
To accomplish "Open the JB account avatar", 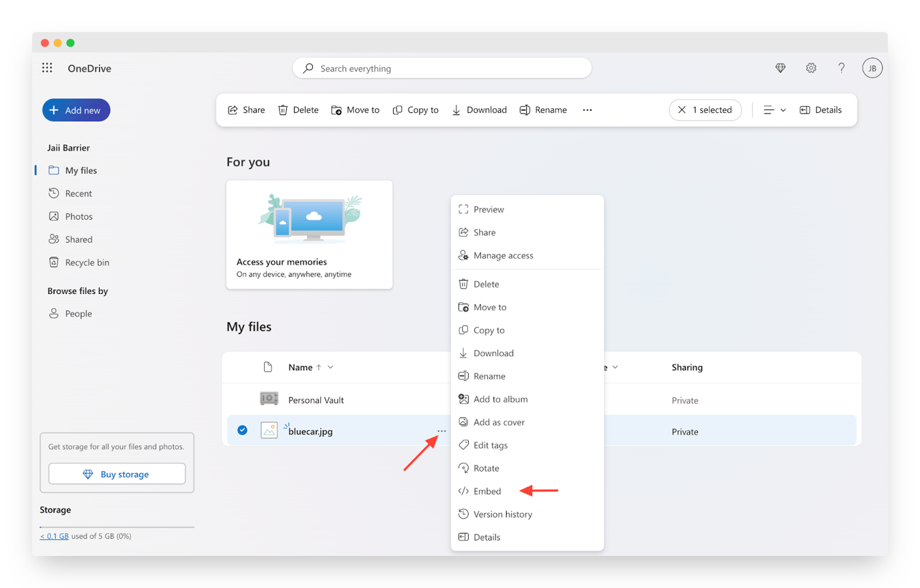I will point(872,67).
